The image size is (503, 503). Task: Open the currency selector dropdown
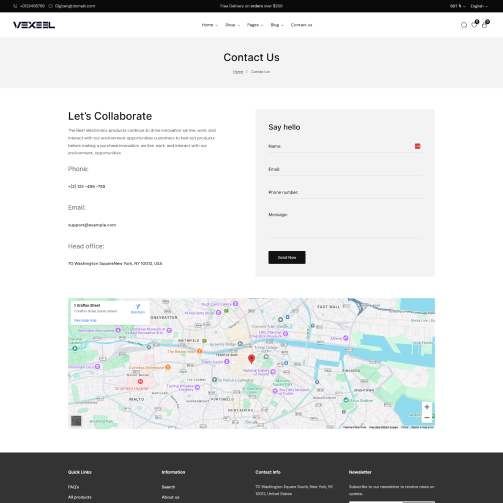coord(457,6)
